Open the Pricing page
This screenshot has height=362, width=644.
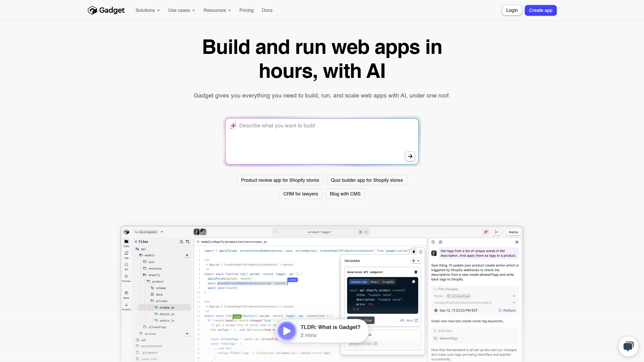(246, 10)
